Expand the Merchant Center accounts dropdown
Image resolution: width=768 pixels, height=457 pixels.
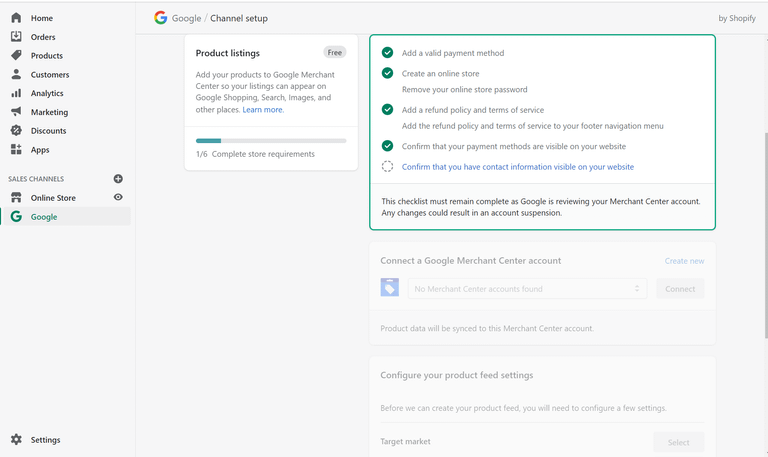tap(527, 289)
